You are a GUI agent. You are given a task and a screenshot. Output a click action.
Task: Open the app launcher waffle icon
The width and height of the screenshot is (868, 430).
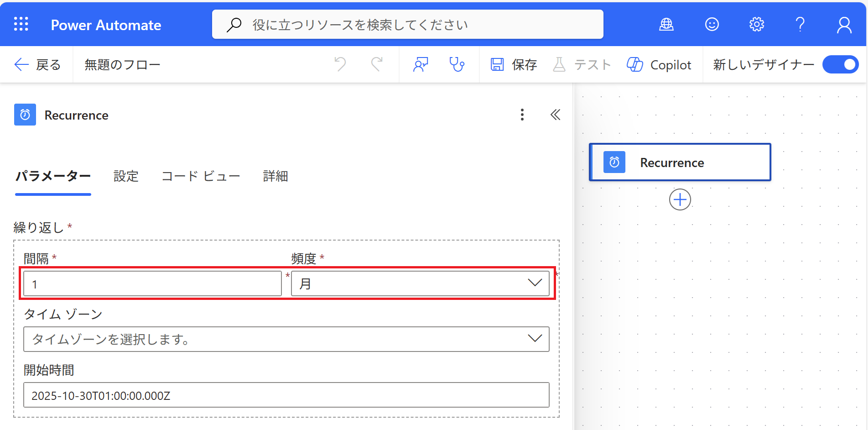point(21,24)
